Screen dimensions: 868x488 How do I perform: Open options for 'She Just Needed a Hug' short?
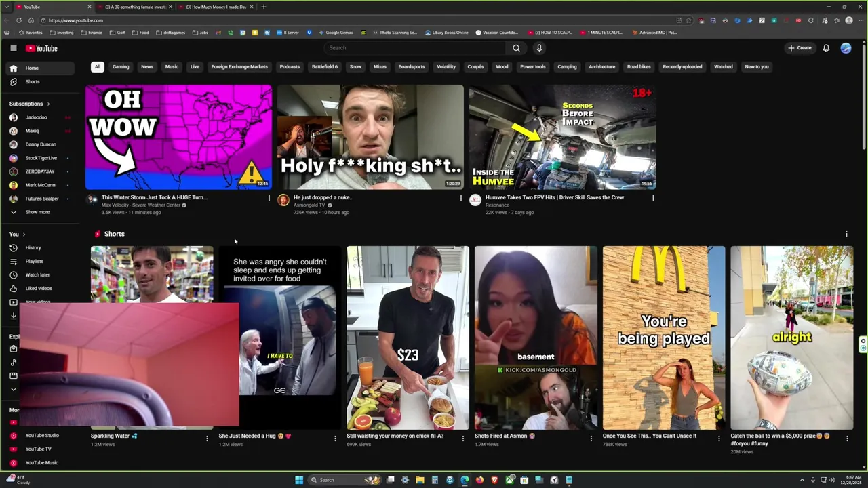(x=335, y=439)
